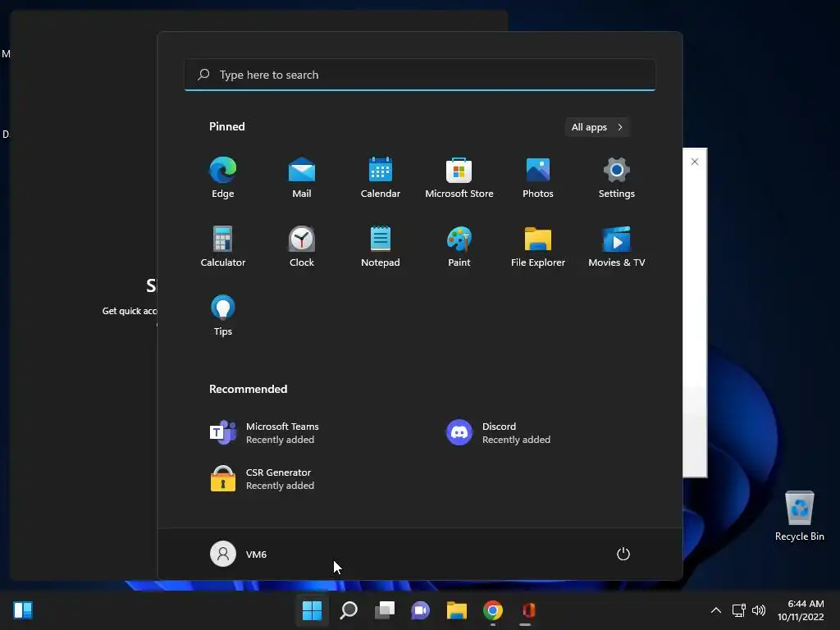Open the clock showing 6:44 AM

[801, 609]
